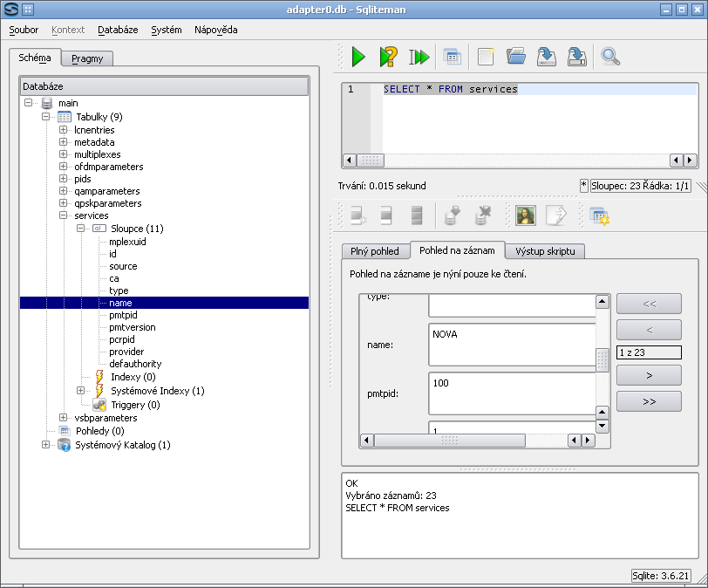Open an SQL file with the folder icon
The image size is (708, 588).
pyautogui.click(x=516, y=57)
